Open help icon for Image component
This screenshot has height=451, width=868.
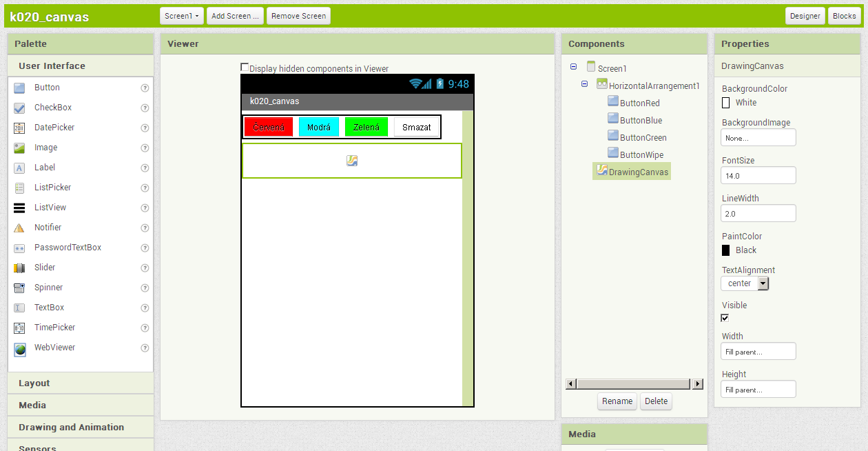[x=145, y=148]
